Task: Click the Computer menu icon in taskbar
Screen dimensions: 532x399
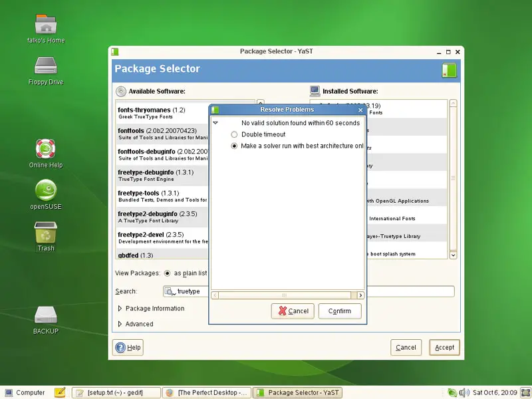Action: [x=9, y=392]
